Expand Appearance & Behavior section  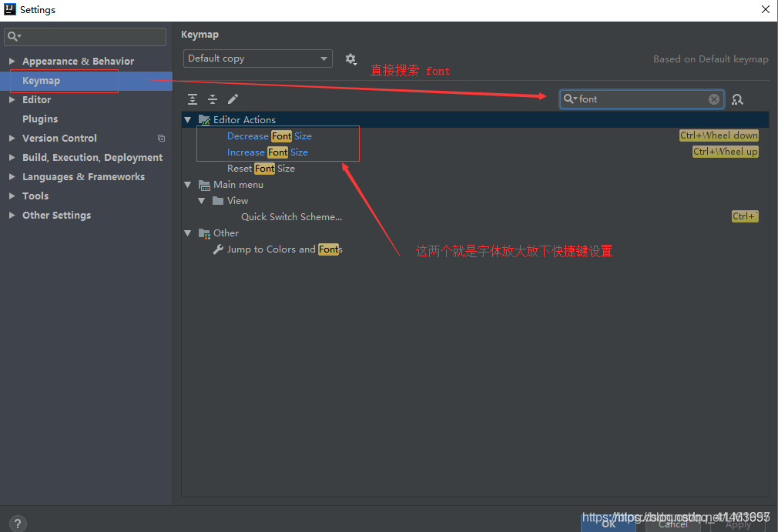click(12, 61)
